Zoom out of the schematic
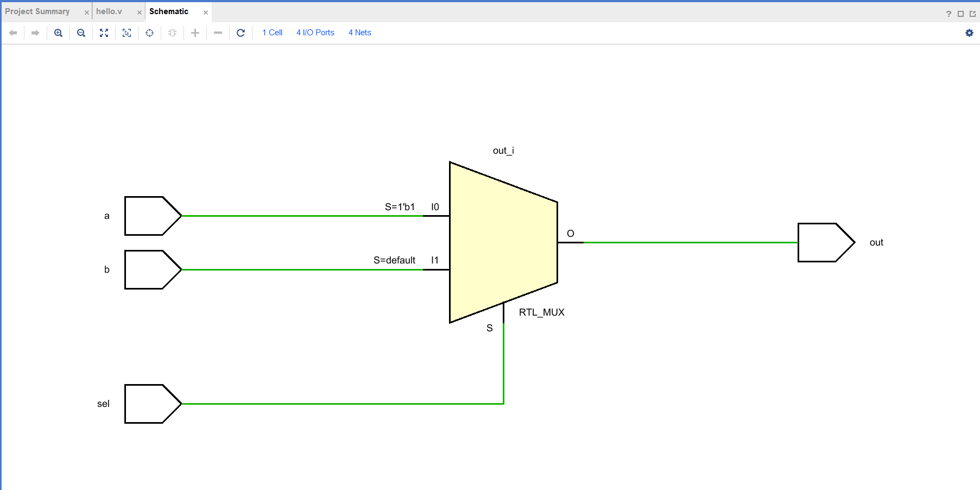Image resolution: width=980 pixels, height=490 pixels. pyautogui.click(x=81, y=33)
